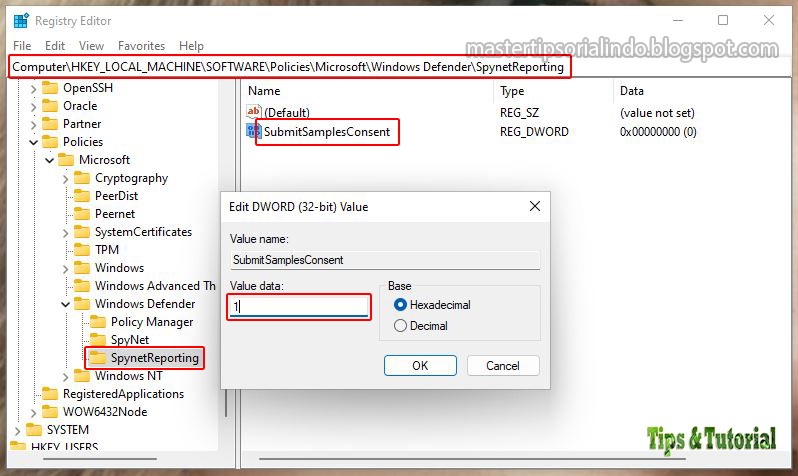Expand the SystemCertificates key
Viewport: 798px width, 476px height.
pos(65,233)
